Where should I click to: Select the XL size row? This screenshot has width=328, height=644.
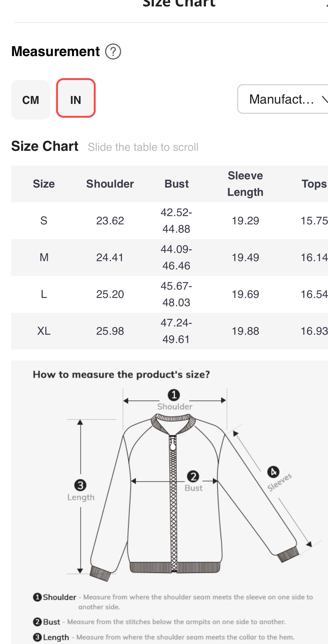(170, 331)
